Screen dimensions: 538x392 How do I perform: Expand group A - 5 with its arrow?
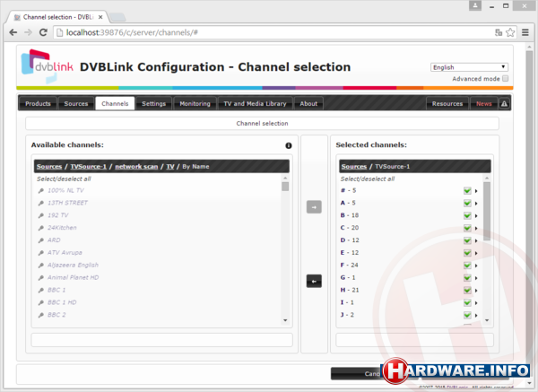[476, 204]
